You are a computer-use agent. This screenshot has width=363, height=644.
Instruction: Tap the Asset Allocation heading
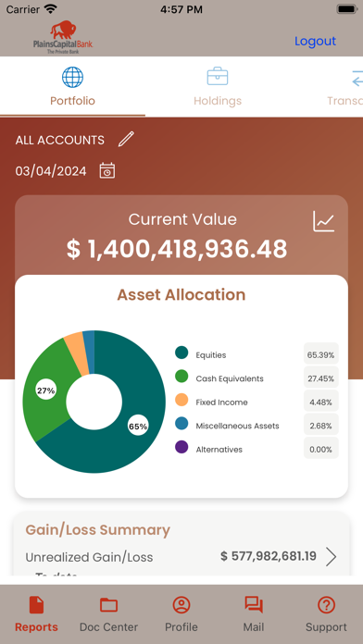point(181,295)
